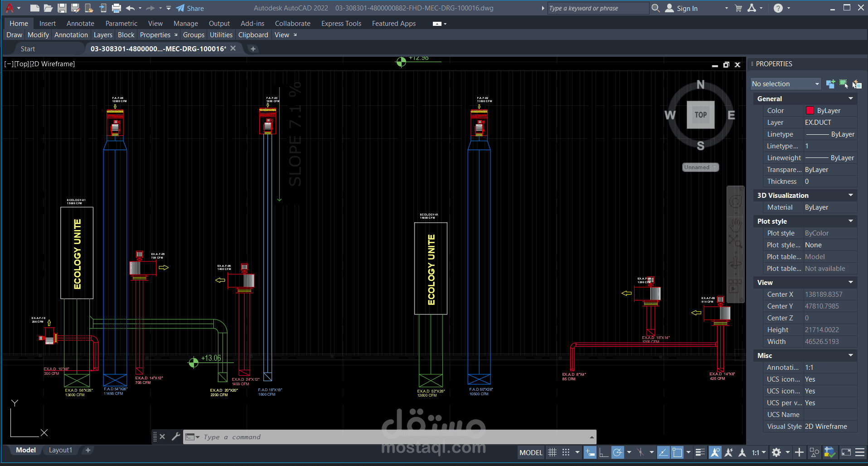Click the Sign In button

click(x=681, y=8)
